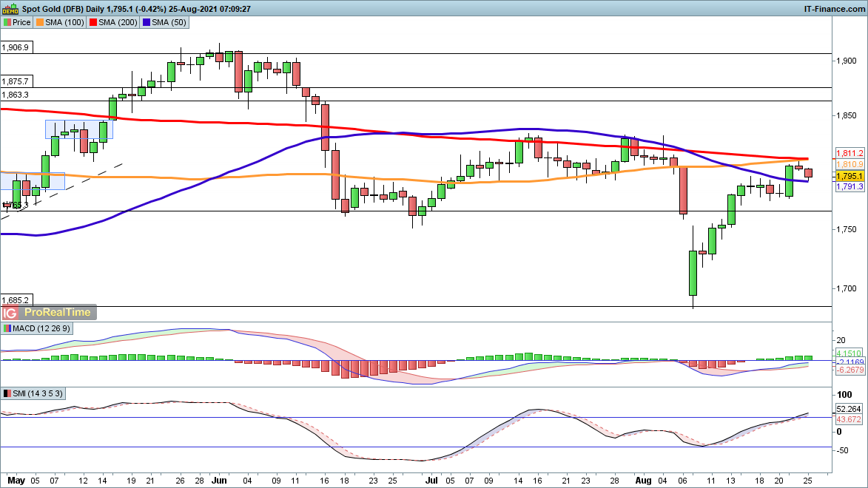Open the MACD (12 26 9) indicator label
This screenshot has height=488, width=868.
pyautogui.click(x=36, y=328)
